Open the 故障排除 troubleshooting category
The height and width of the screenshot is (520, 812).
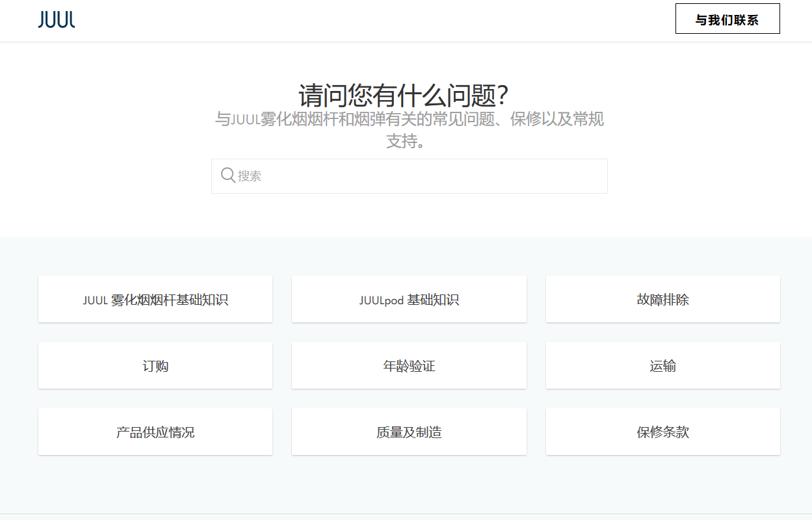click(x=663, y=299)
